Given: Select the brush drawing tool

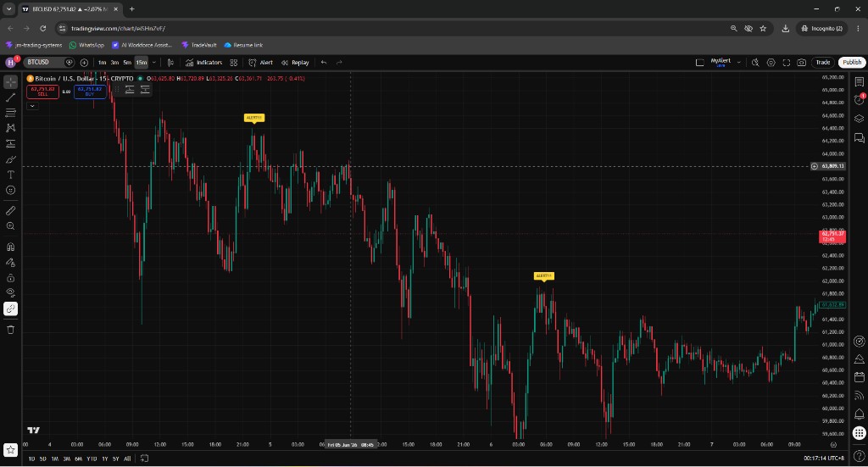Looking at the screenshot, I should (10, 159).
